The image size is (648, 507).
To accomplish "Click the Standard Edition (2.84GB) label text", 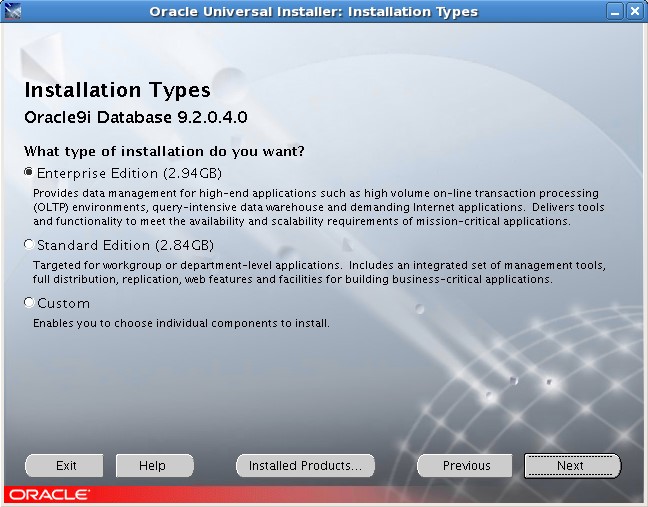I will point(125,245).
